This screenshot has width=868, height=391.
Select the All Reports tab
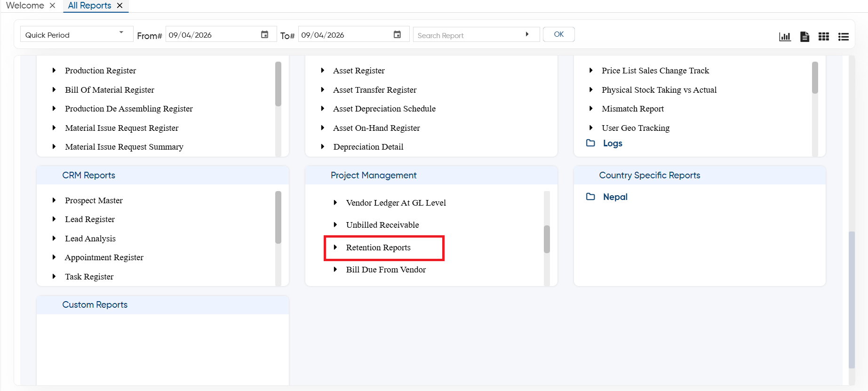(x=89, y=5)
